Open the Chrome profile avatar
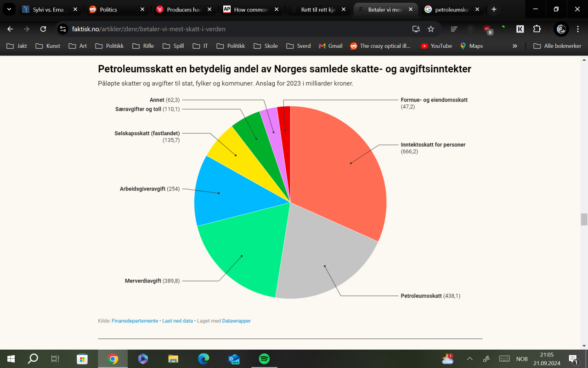588x368 pixels. [x=561, y=29]
